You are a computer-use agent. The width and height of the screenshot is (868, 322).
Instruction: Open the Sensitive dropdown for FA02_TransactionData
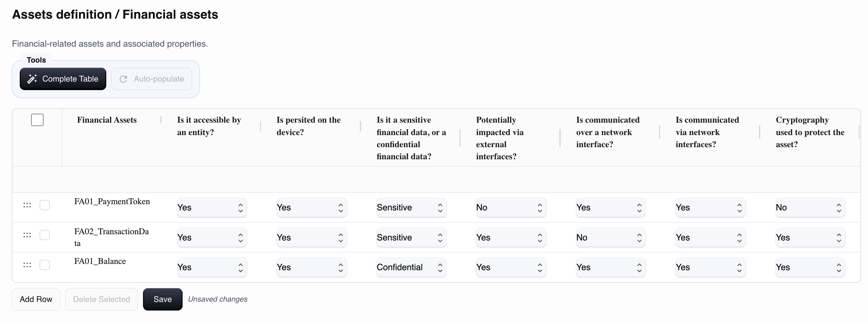click(411, 238)
